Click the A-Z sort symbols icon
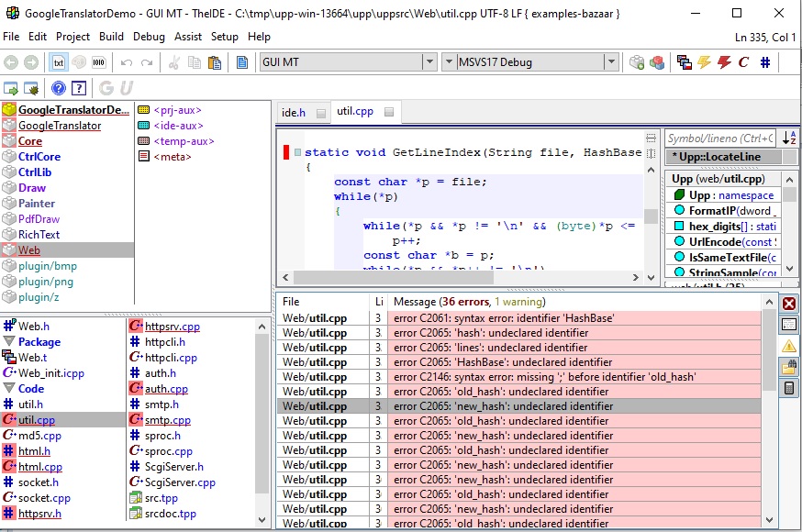 789,138
